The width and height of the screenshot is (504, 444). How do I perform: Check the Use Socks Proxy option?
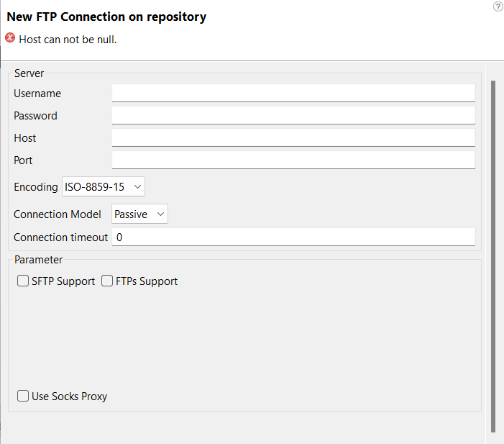point(24,396)
